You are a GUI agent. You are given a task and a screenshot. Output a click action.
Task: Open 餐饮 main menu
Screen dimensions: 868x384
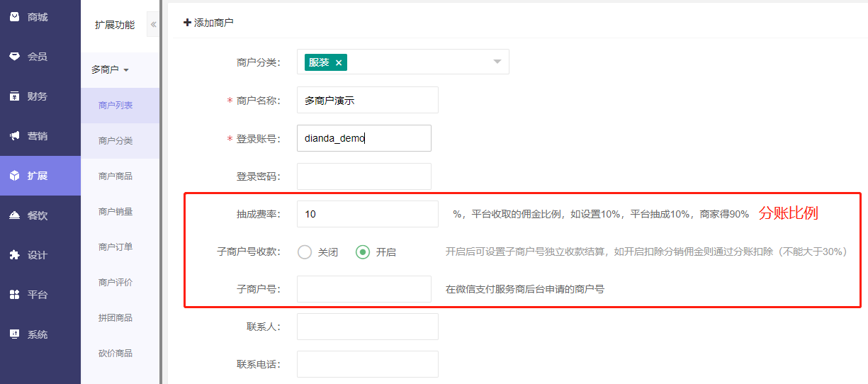pyautogui.click(x=40, y=215)
